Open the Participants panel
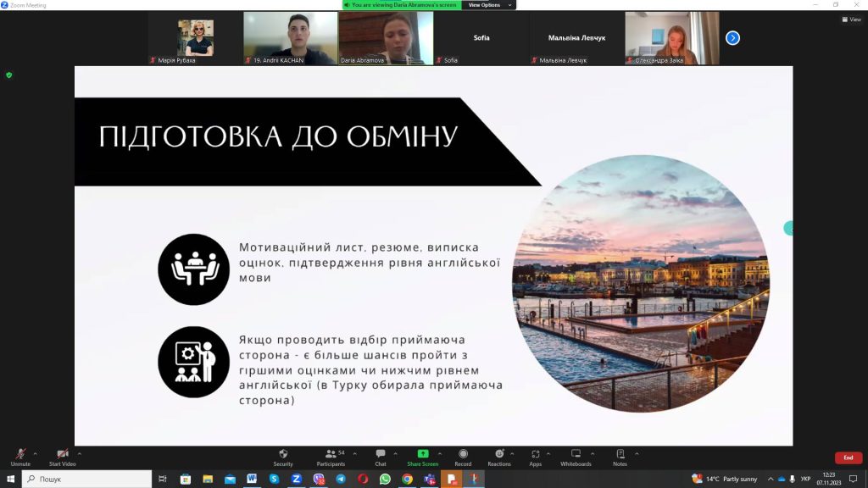Image resolution: width=868 pixels, height=488 pixels. (331, 454)
